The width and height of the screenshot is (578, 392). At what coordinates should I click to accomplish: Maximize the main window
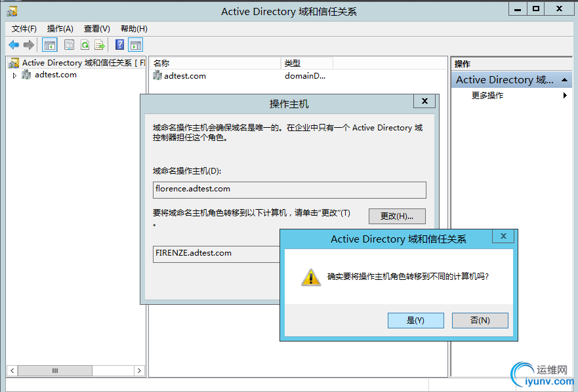(536, 9)
